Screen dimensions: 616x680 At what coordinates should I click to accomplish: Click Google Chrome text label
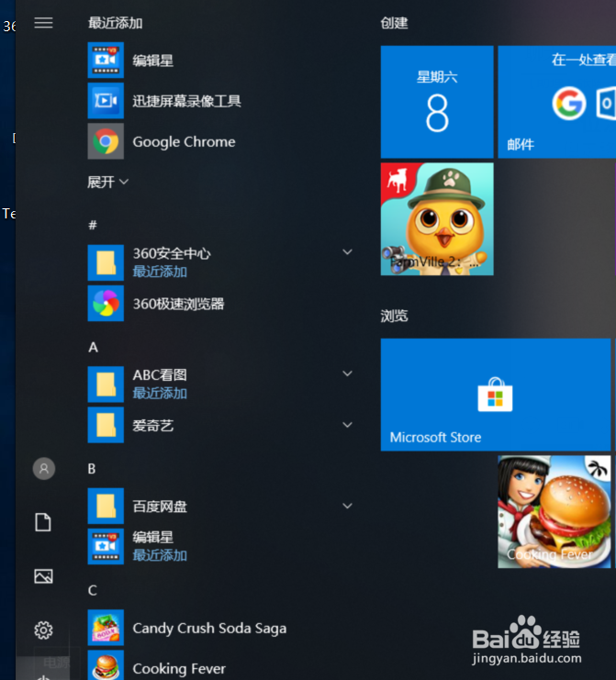[184, 142]
